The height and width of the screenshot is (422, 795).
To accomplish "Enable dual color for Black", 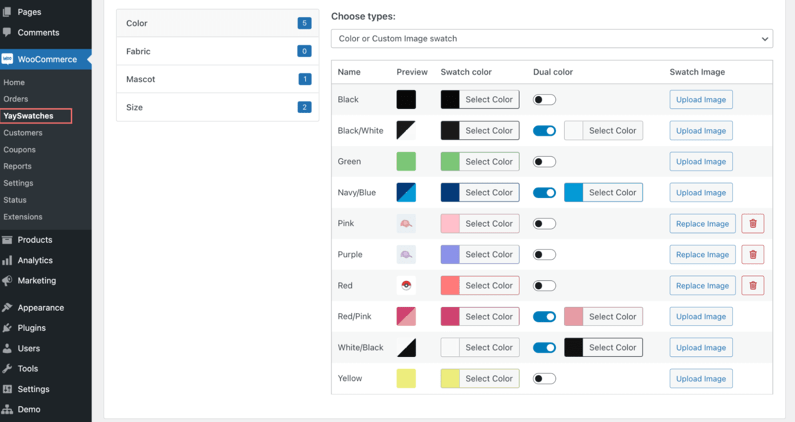I will click(x=544, y=100).
